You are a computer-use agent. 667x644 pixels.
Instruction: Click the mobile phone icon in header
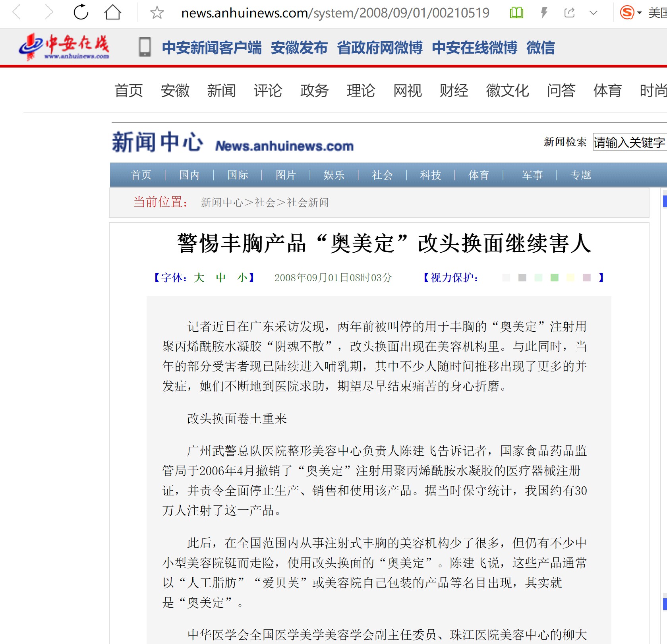click(145, 47)
